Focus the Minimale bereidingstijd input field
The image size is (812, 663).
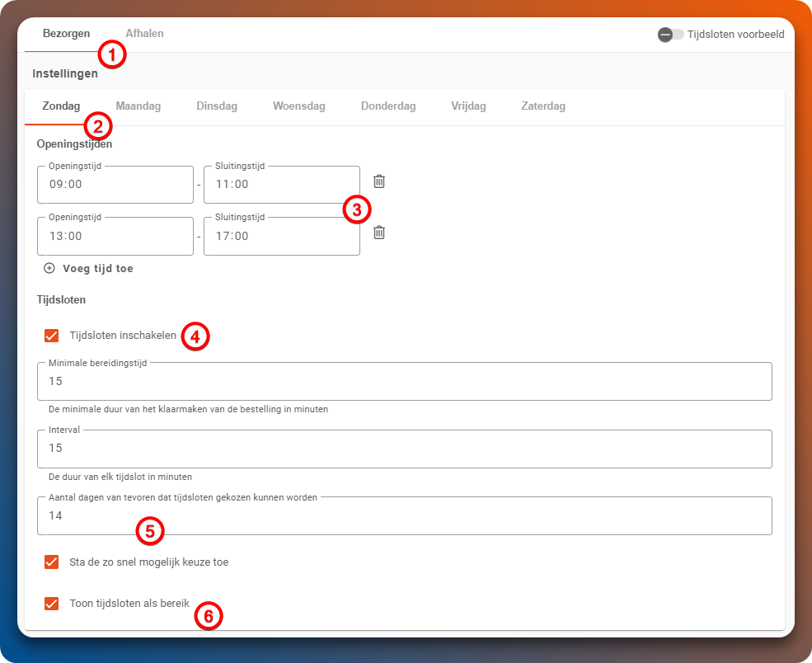click(x=404, y=381)
